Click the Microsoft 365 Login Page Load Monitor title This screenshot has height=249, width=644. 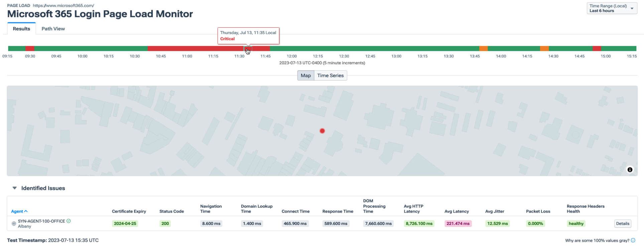(x=100, y=14)
